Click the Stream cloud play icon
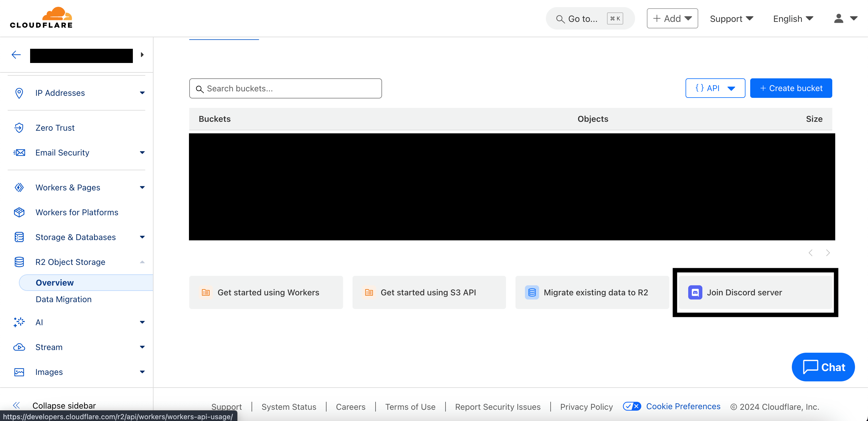 click(x=19, y=347)
